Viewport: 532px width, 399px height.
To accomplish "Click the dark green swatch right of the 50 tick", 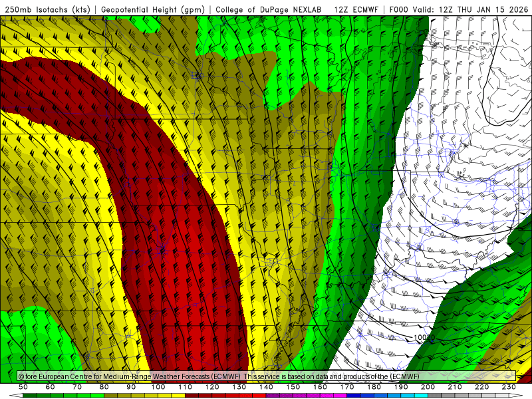I will (30, 396).
